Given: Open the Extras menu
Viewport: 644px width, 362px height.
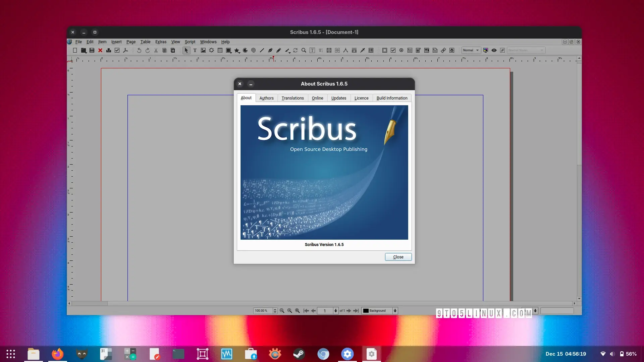Looking at the screenshot, I should (x=161, y=42).
